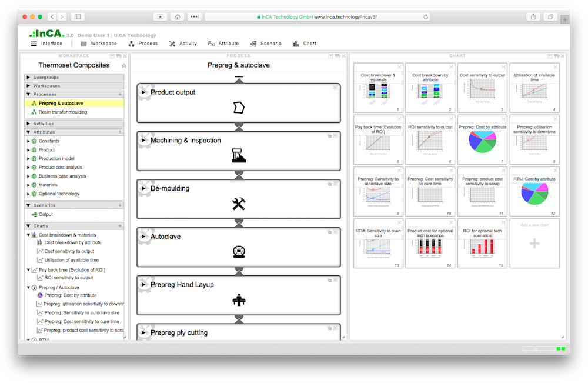588x383 pixels.
Task: Click the Optional technology attribute
Action: [x=59, y=194]
